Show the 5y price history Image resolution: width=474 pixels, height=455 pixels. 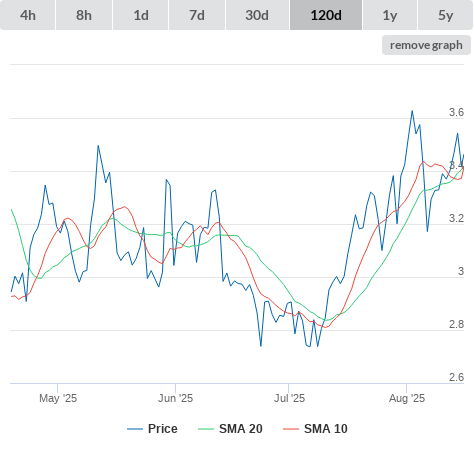tap(445, 15)
